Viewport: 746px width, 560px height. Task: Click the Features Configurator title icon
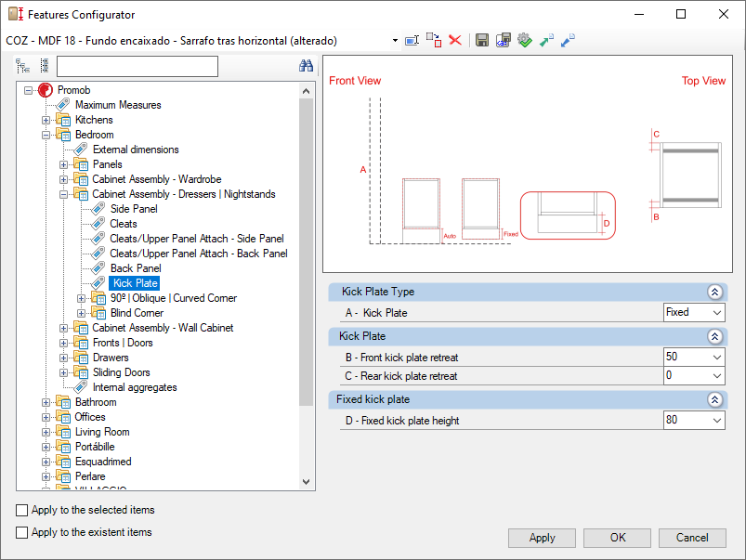16,14
